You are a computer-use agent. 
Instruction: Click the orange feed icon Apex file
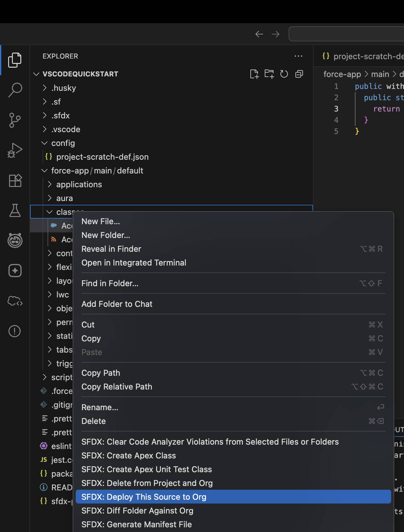54,239
